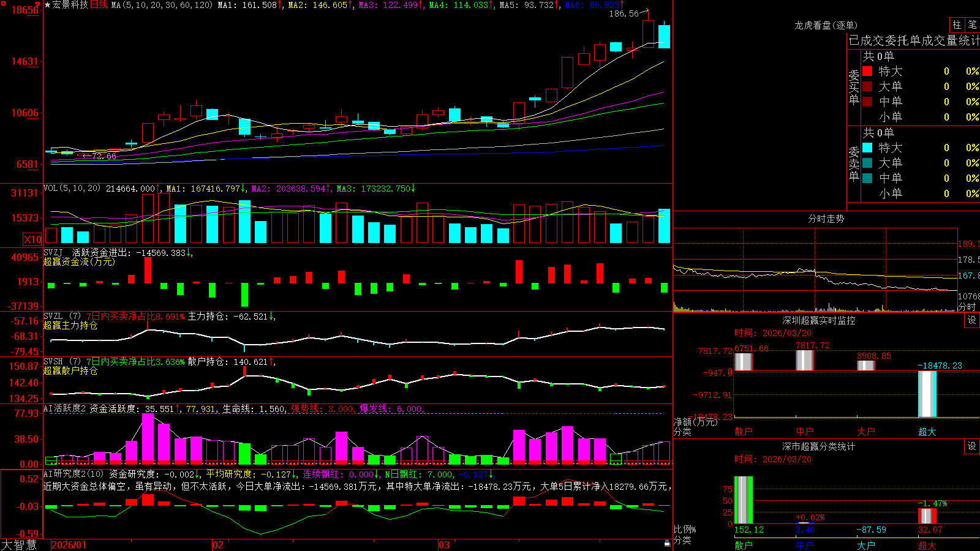Screen dimensions: 980x551
Task: Click the -18478.23 超大 cyan bar
Action: (x=927, y=394)
